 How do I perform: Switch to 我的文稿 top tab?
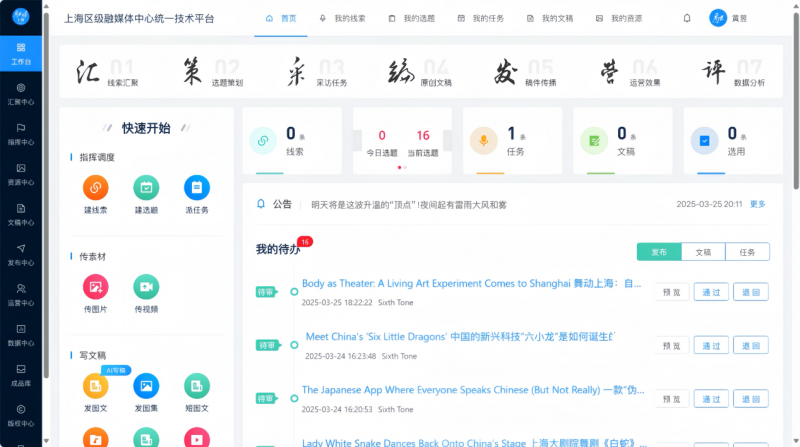[x=550, y=18]
